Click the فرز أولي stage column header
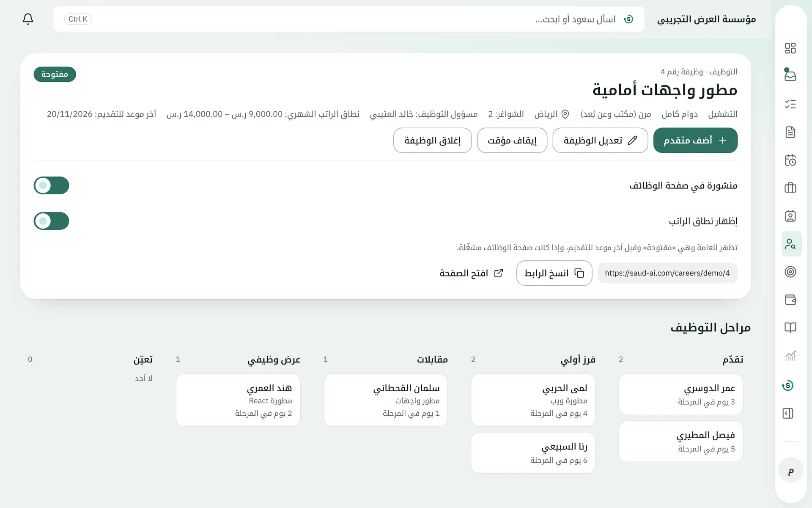 (x=578, y=360)
